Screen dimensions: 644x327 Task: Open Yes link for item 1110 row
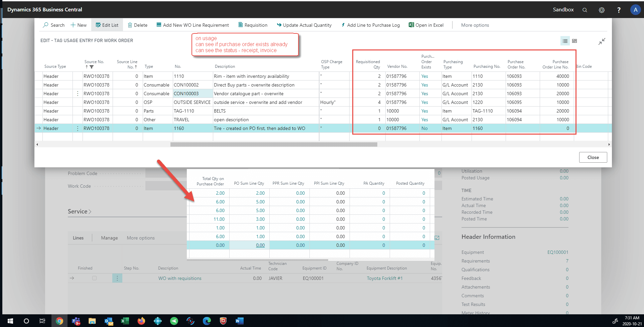point(424,76)
